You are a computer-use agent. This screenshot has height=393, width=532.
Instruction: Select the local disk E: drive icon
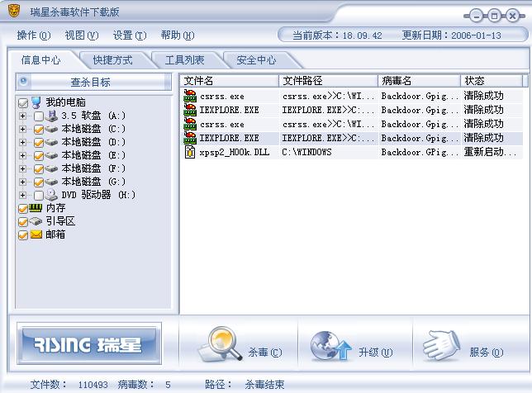(51, 156)
